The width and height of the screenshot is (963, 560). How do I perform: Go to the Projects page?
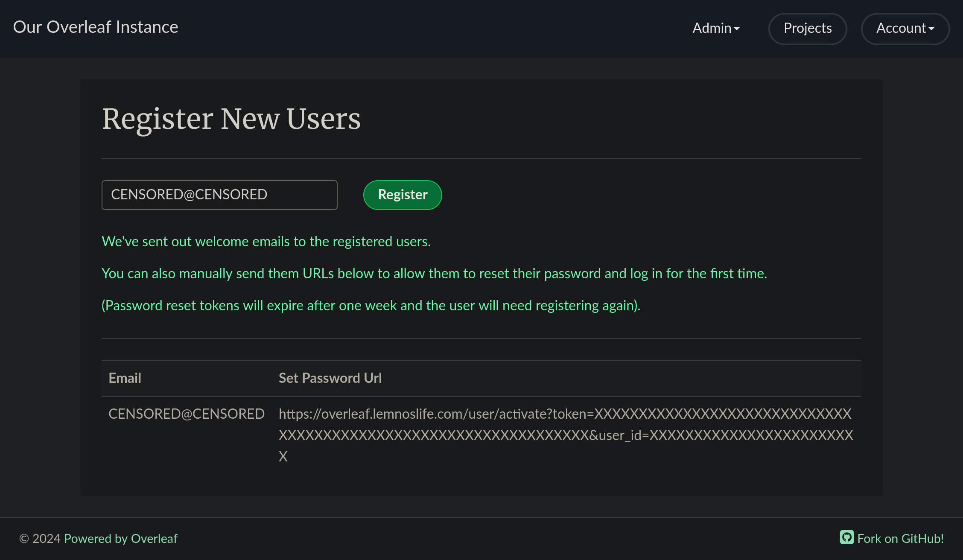point(807,29)
